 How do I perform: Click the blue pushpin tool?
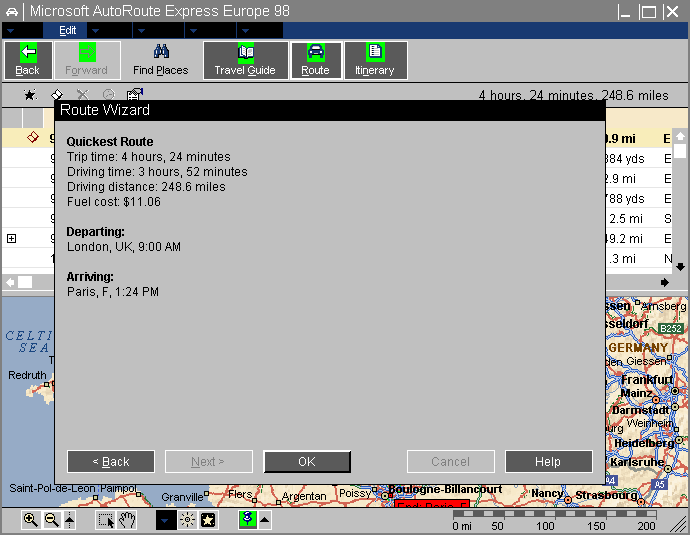click(x=247, y=519)
